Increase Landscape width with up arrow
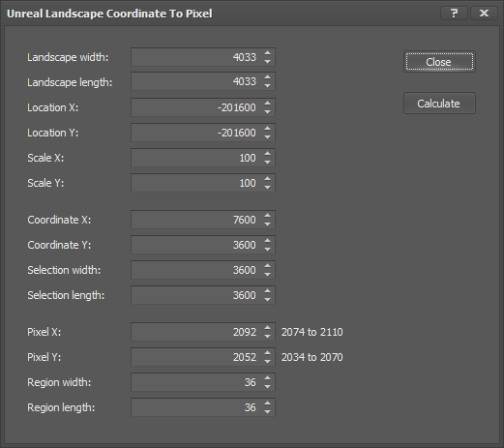This screenshot has width=504, height=448. tap(267, 53)
